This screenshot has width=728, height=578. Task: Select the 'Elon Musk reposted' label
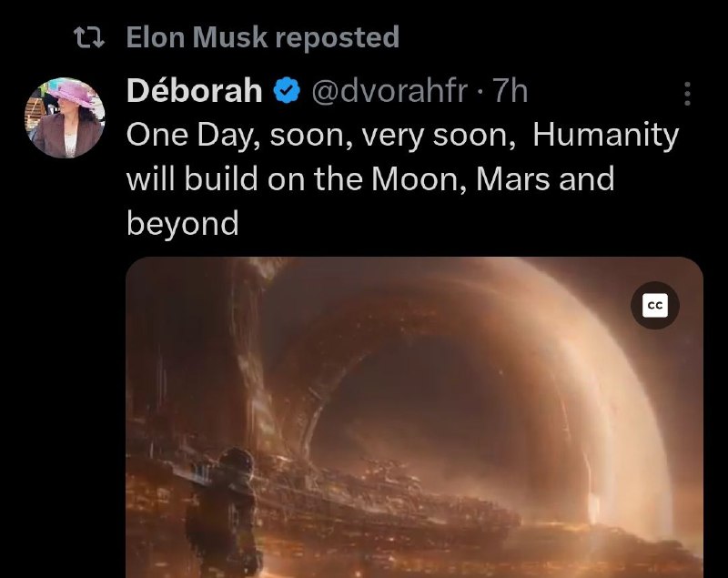coord(263,37)
